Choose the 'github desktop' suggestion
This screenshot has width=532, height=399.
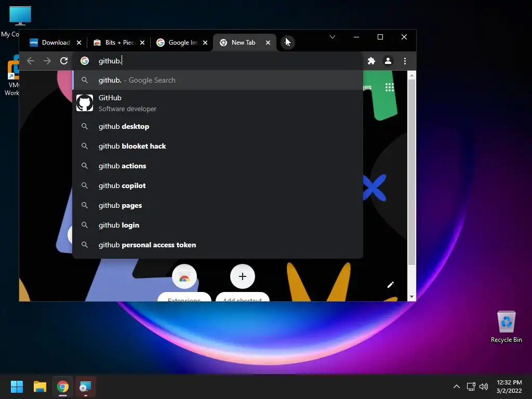pos(218,126)
